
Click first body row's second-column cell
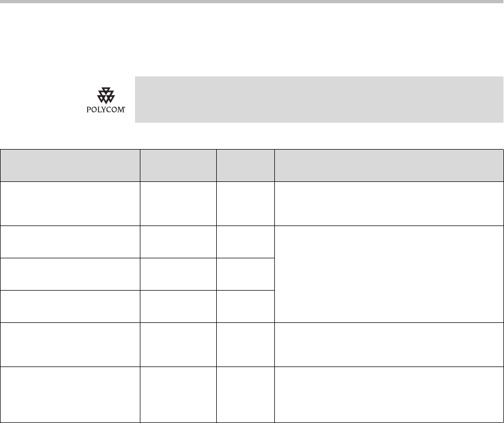pos(178,203)
